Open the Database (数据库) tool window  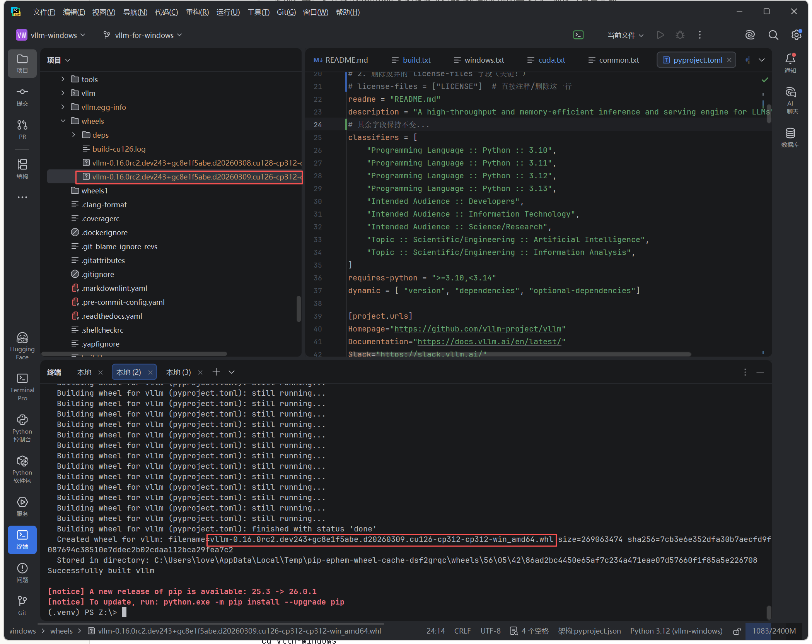click(x=790, y=137)
